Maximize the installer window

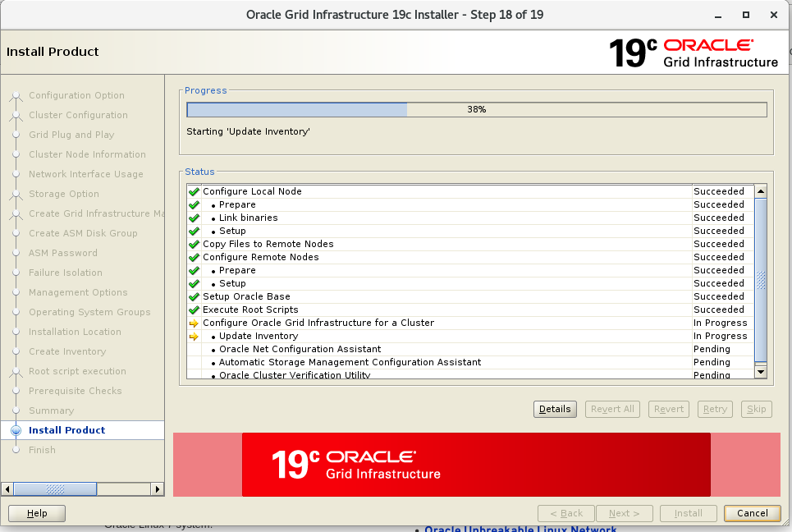point(745,15)
